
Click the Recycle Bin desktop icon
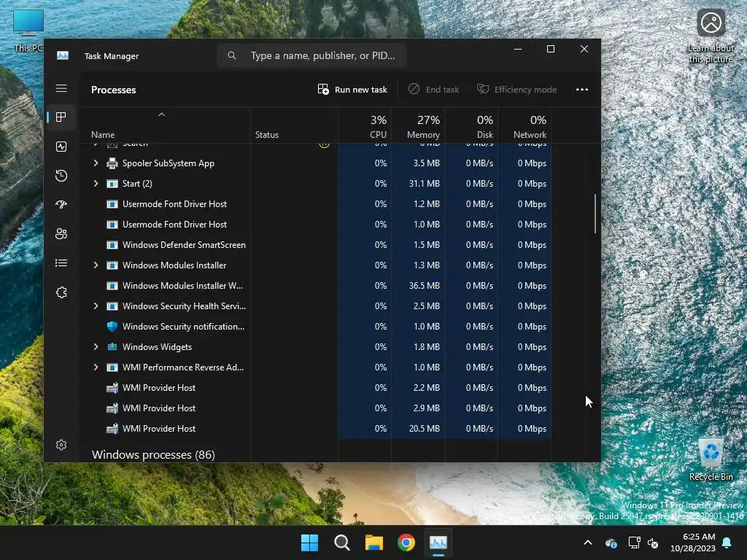(x=711, y=459)
